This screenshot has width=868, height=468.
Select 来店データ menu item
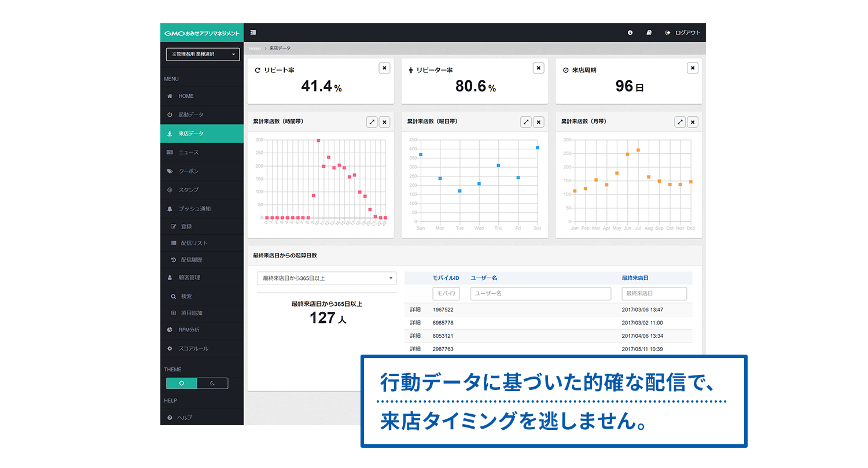[202, 134]
